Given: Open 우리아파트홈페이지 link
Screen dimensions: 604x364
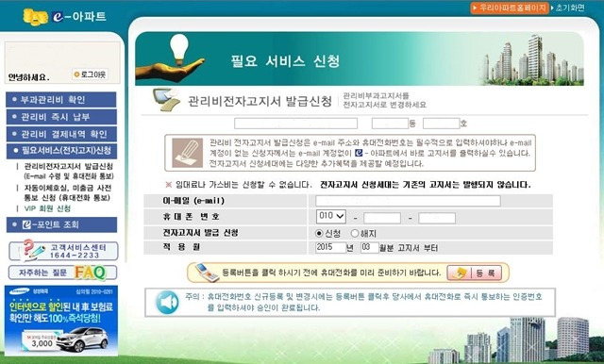Looking at the screenshot, I should pyautogui.click(x=510, y=8).
